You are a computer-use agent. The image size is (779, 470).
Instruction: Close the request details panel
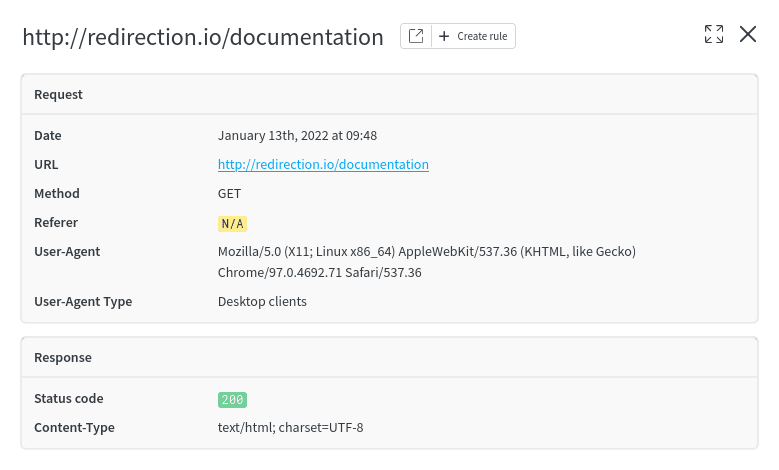click(x=748, y=34)
